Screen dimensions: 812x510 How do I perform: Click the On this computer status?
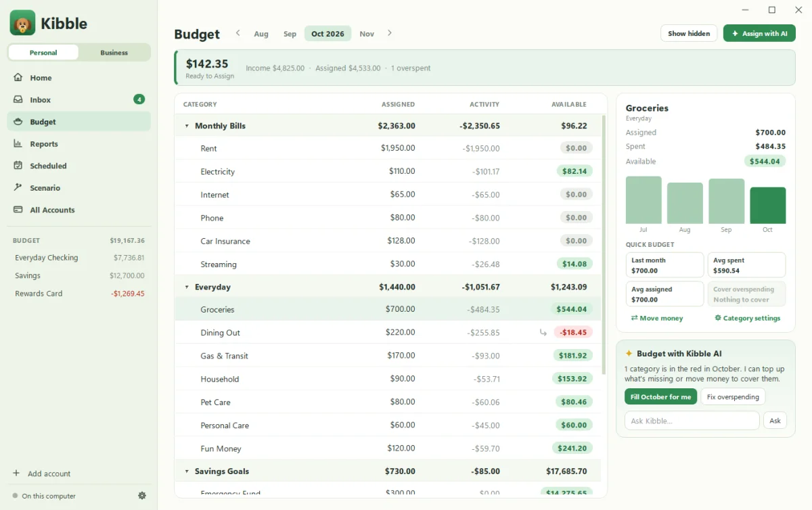[x=44, y=496]
